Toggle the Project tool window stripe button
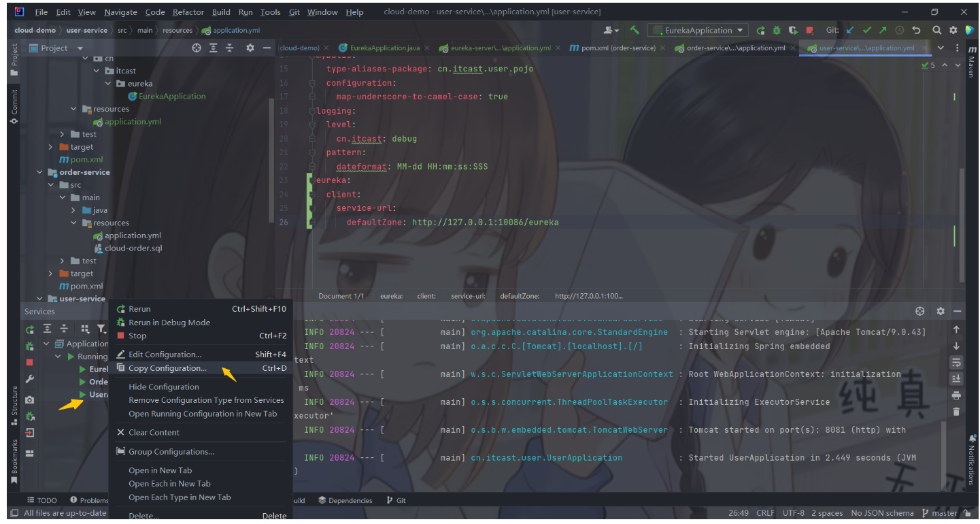The height and width of the screenshot is (524, 980). (x=14, y=60)
